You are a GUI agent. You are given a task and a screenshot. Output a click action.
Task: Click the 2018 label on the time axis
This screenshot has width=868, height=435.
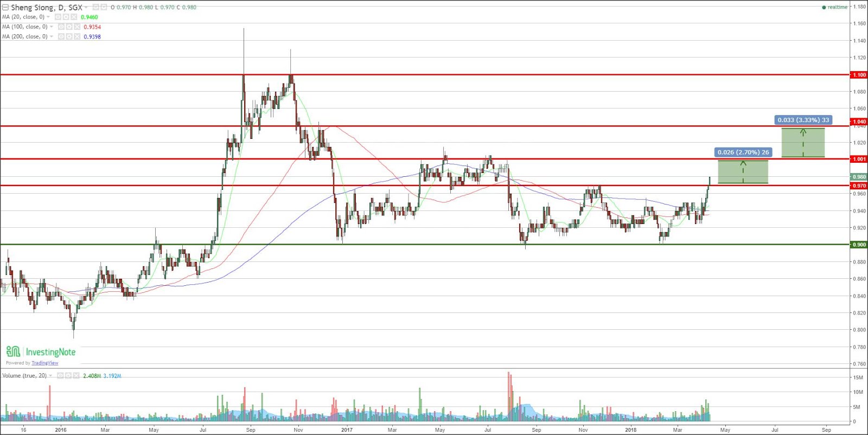pos(630,430)
